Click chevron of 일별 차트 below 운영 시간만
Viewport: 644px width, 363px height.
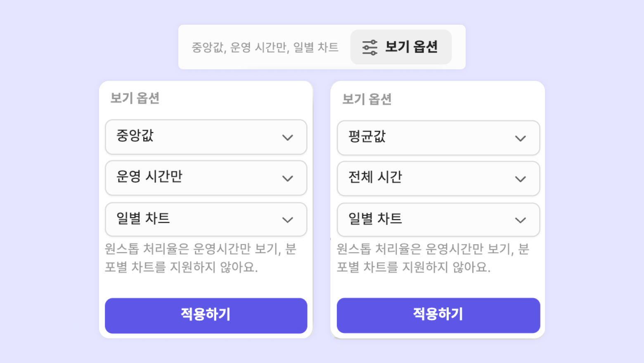coord(288,219)
